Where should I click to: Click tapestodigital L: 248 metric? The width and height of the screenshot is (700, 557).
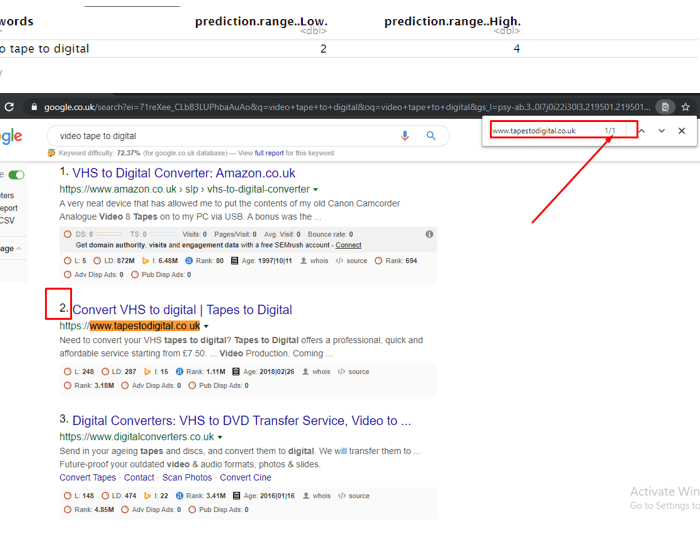coord(79,372)
